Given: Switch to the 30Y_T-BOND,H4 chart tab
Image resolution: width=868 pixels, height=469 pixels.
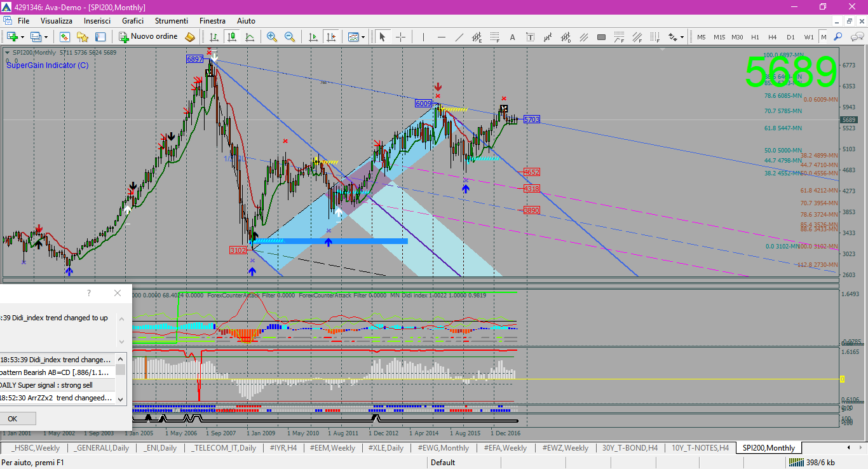Looking at the screenshot, I should pyautogui.click(x=630, y=448).
